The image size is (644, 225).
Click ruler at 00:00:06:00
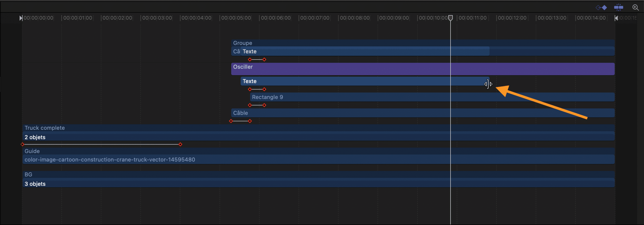click(x=276, y=18)
